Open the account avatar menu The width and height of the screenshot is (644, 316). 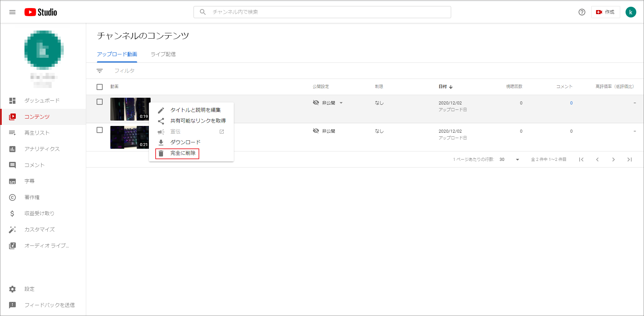[x=631, y=12]
